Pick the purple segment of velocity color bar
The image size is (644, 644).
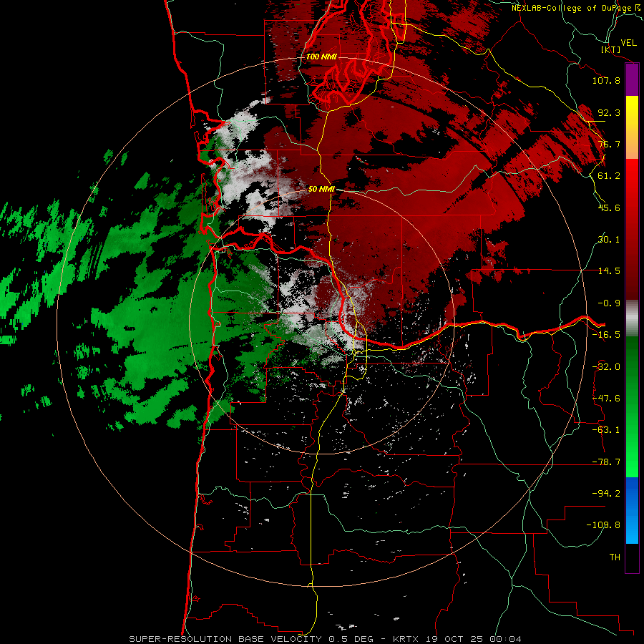[632, 80]
